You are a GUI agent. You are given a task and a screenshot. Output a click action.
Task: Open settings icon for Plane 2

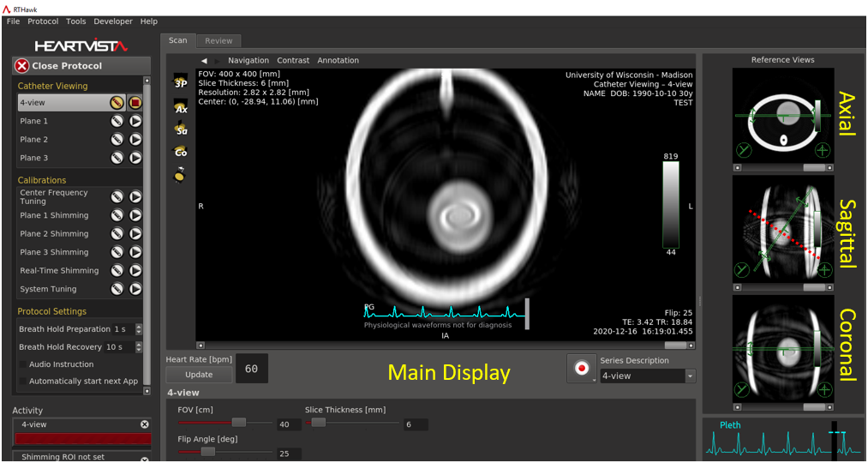[x=117, y=140]
